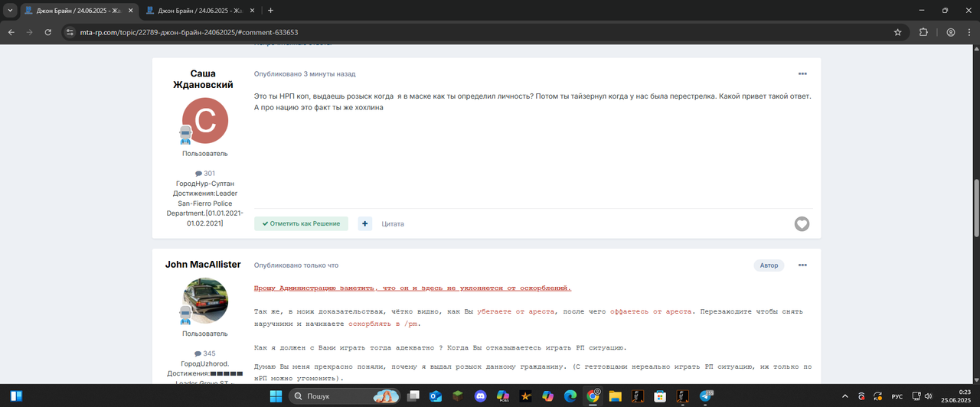Switch the РУС keyboard language indicator
This screenshot has width=980, height=407.
point(897,396)
